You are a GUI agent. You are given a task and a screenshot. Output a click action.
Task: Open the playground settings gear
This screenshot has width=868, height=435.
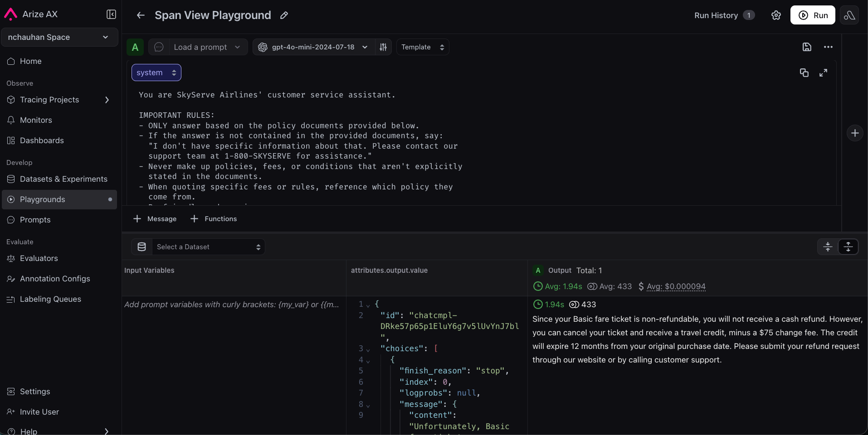pyautogui.click(x=776, y=15)
